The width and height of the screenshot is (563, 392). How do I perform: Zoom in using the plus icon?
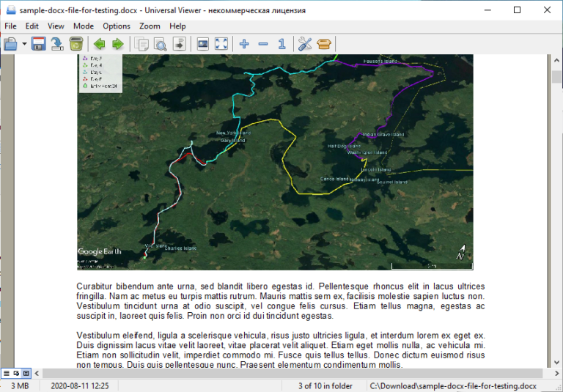[x=245, y=44]
